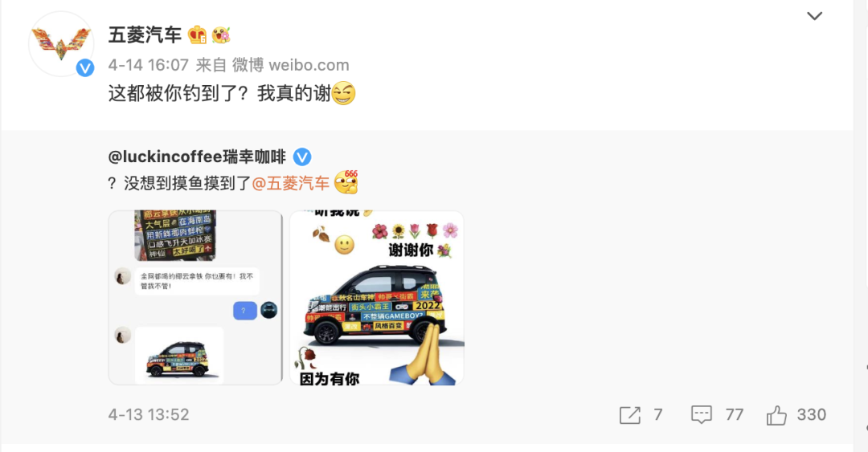
Task: Click the 330 likes count
Action: click(812, 414)
